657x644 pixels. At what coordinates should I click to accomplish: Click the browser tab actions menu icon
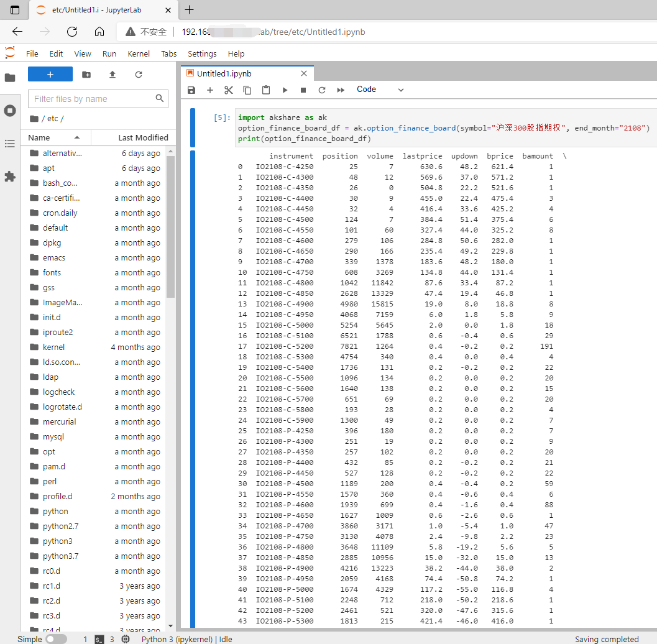coord(15,10)
